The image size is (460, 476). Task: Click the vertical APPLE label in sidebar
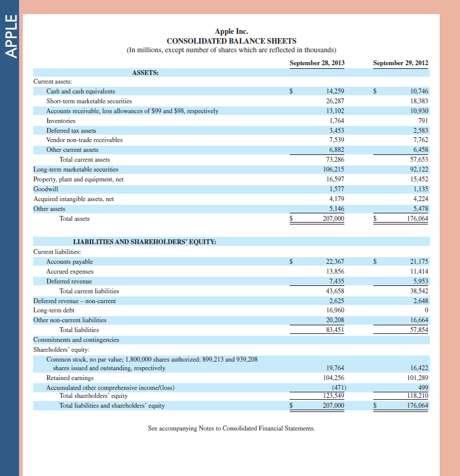tap(10, 38)
